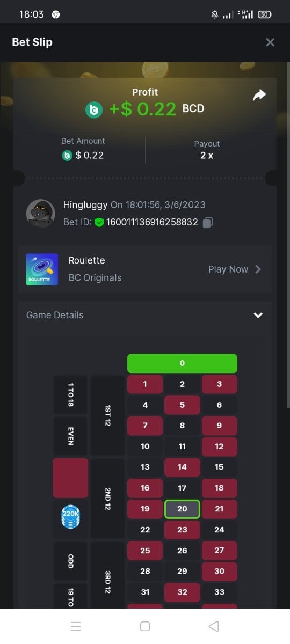Choose the 2ND 12 dozen bet

point(107,499)
